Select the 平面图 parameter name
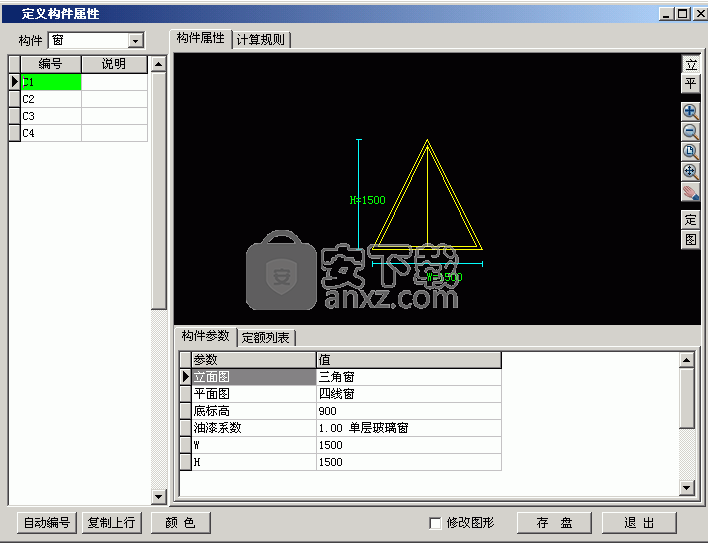The width and height of the screenshot is (708, 543). (254, 394)
